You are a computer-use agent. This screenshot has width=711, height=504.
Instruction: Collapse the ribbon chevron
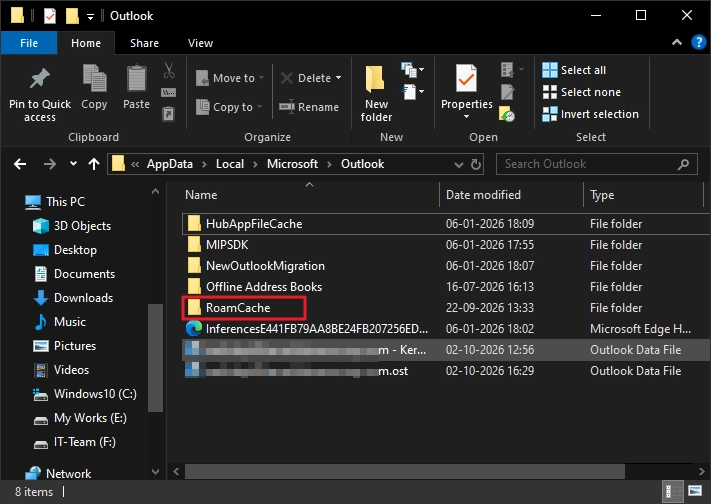(x=677, y=43)
